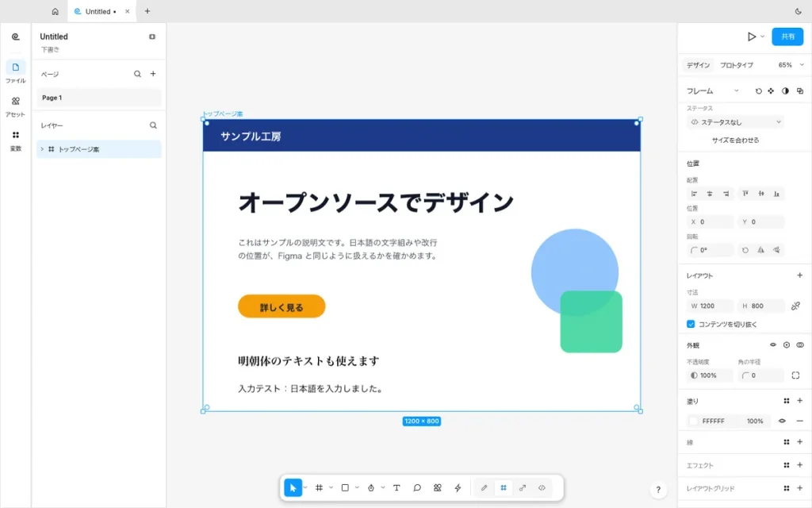Toggle dark mode moon icon
Image resolution: width=812 pixels, height=508 pixels.
[x=798, y=11]
